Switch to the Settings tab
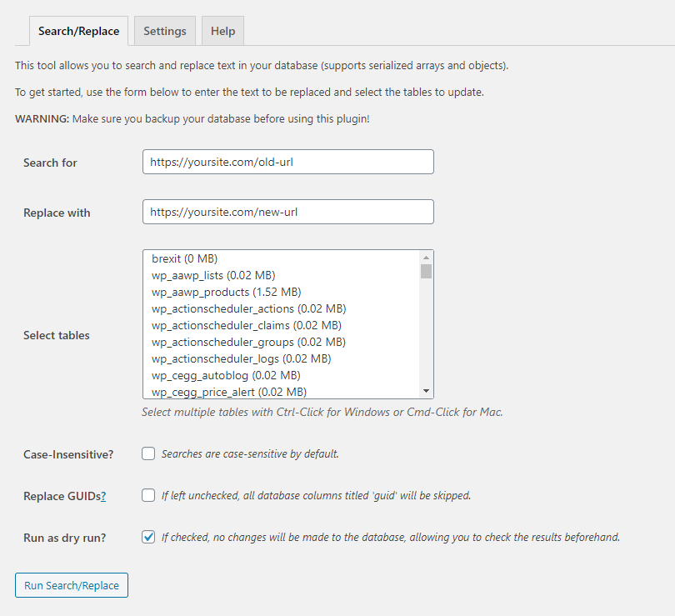The image size is (675, 616). tap(164, 30)
